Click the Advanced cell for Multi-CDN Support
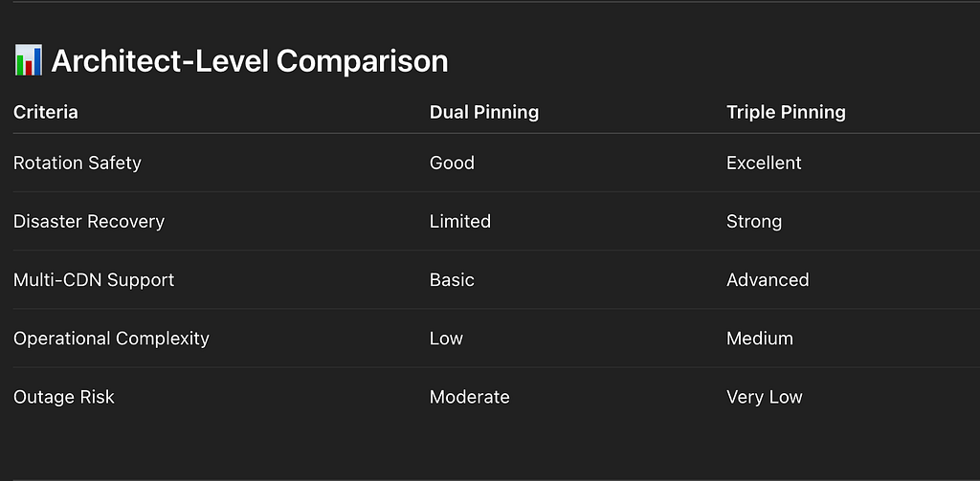 click(x=768, y=280)
